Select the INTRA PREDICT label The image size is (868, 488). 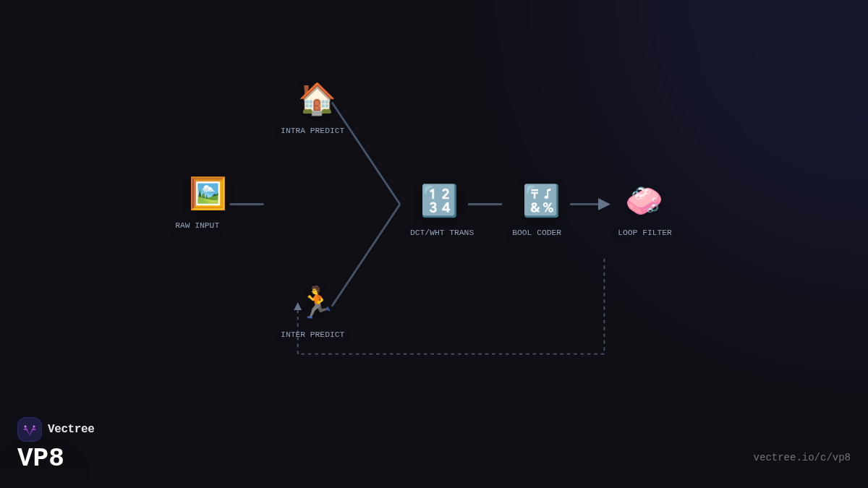[x=312, y=131]
